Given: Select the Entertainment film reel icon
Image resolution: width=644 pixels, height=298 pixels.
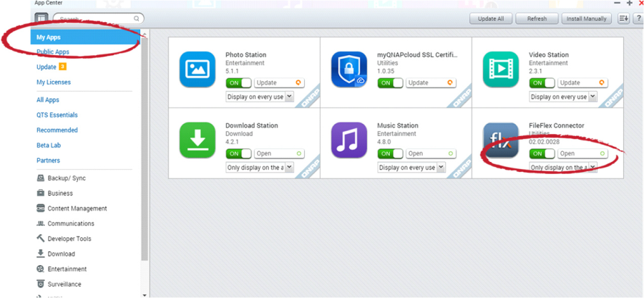Looking at the screenshot, I should tap(41, 269).
